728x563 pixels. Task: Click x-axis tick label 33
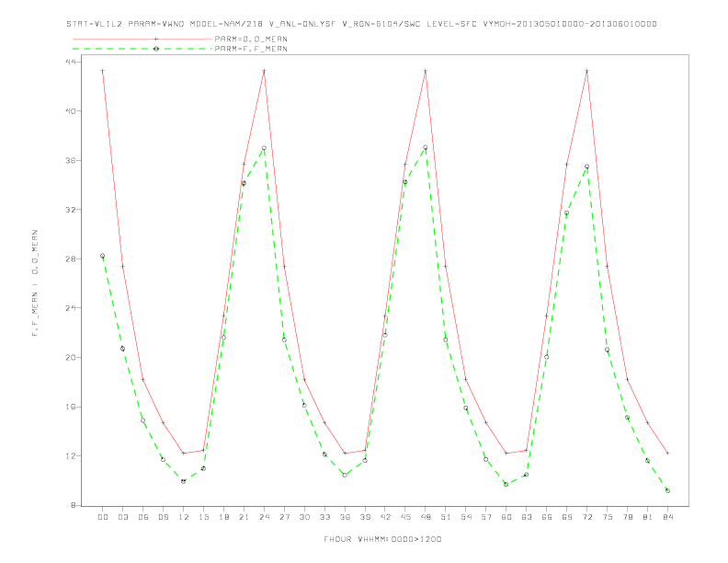(x=324, y=517)
